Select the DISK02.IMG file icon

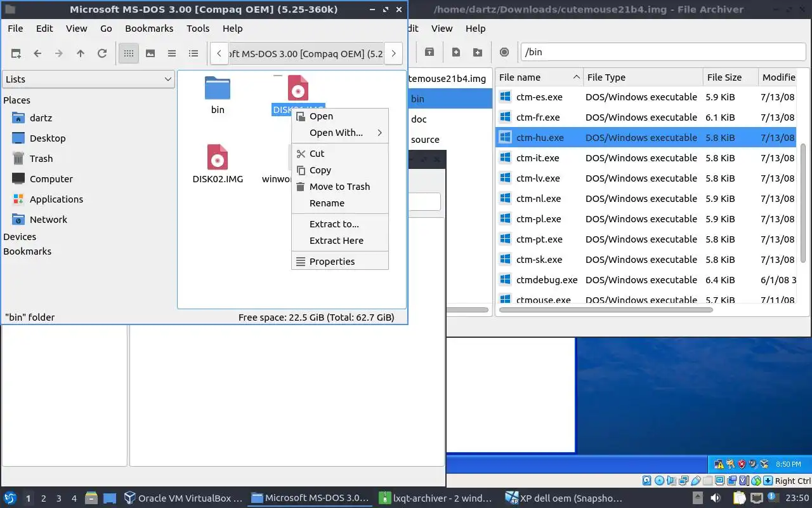tap(218, 157)
